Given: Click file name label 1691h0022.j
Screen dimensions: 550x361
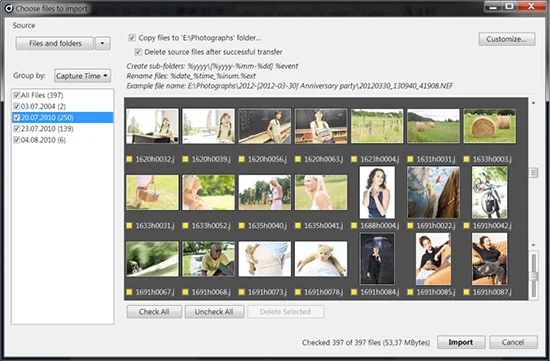Looking at the screenshot, I should (x=436, y=226).
